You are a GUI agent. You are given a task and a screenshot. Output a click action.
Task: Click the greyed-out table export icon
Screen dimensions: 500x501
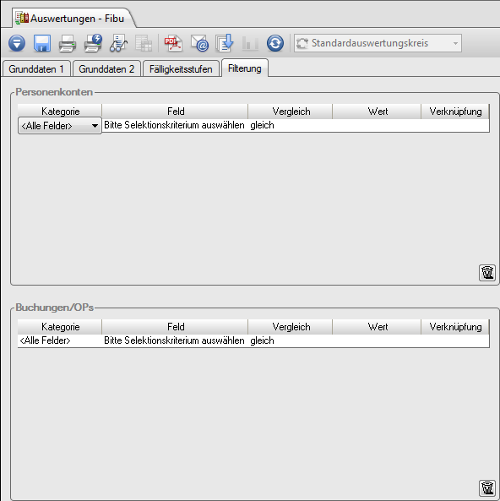tap(144, 43)
